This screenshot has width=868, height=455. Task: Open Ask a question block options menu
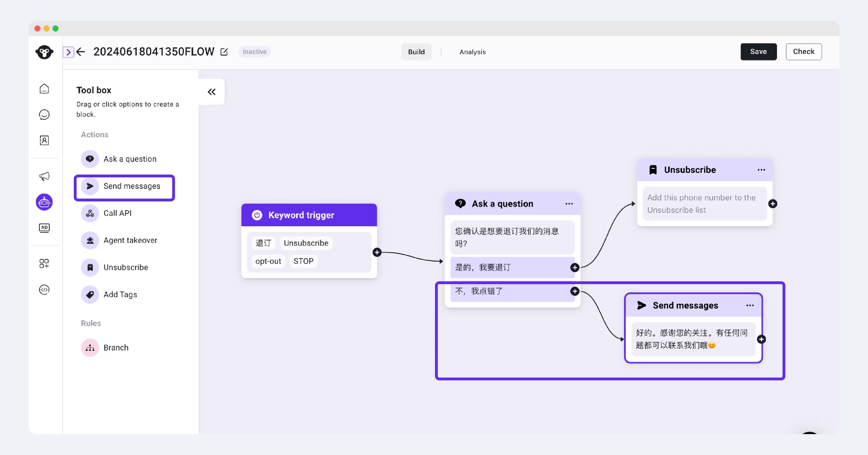[x=569, y=204]
